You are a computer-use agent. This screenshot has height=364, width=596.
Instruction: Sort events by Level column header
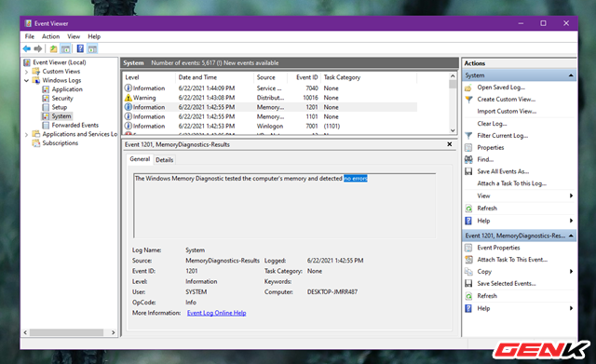149,77
